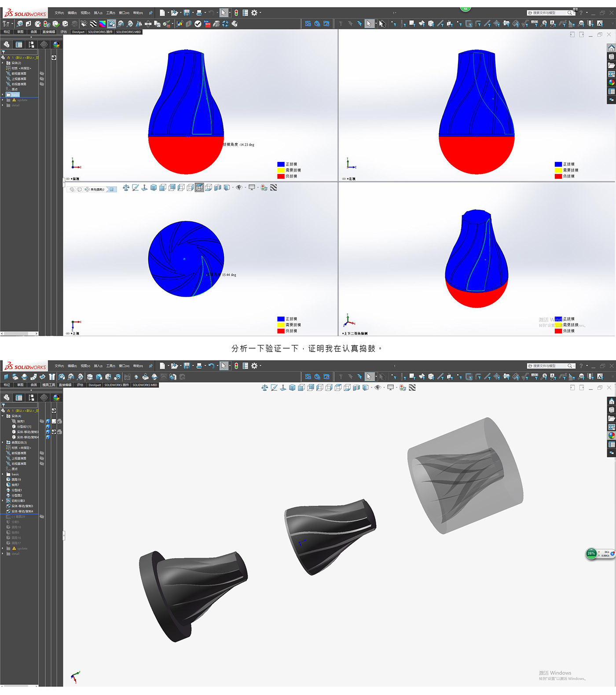Open 插入 menu in mold tools window

(x=98, y=366)
